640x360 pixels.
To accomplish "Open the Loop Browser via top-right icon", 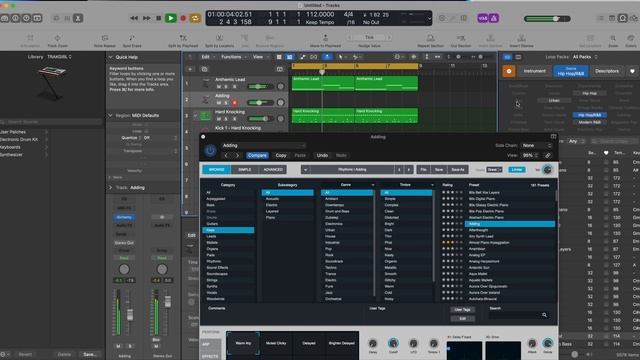I will point(622,18).
